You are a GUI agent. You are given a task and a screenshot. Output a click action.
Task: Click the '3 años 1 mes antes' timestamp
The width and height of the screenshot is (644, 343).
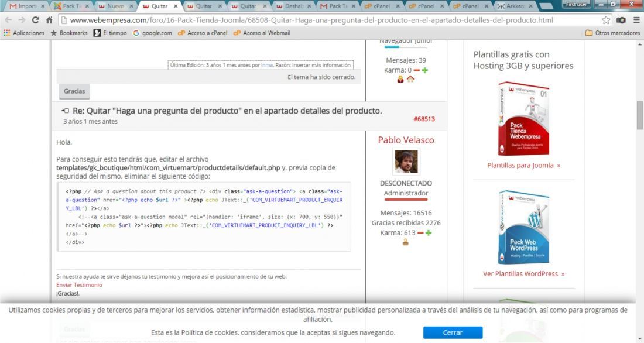point(90,122)
